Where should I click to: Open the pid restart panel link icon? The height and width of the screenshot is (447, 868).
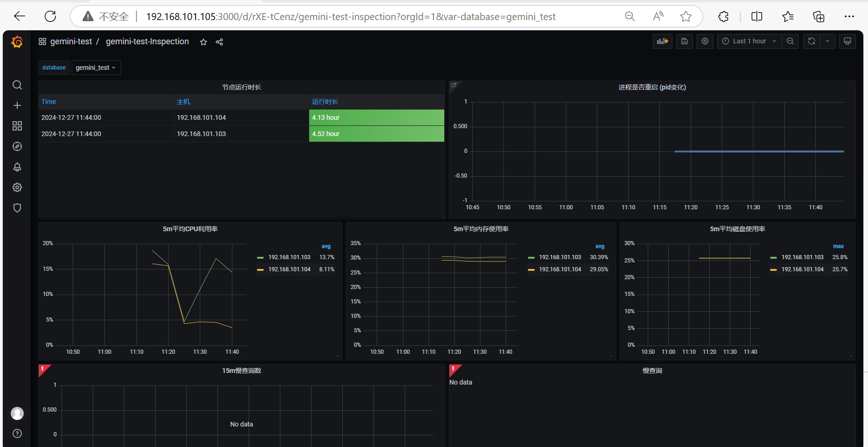pyautogui.click(x=454, y=85)
